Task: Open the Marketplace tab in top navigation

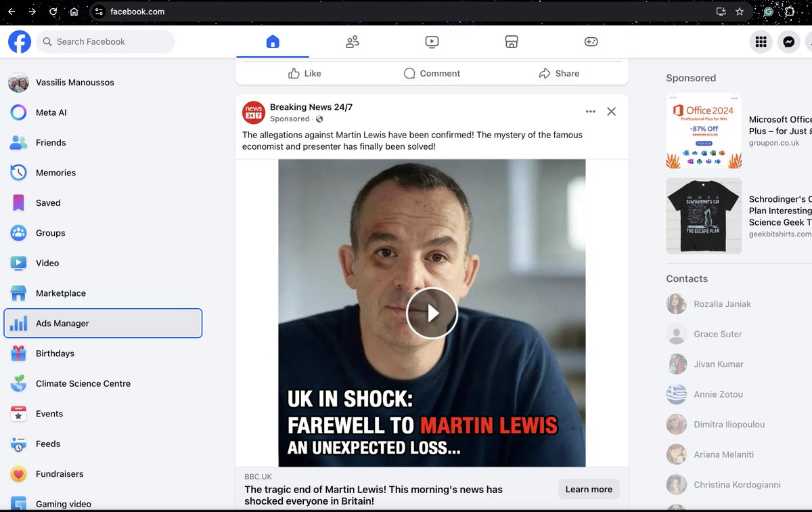Action: tap(512, 42)
